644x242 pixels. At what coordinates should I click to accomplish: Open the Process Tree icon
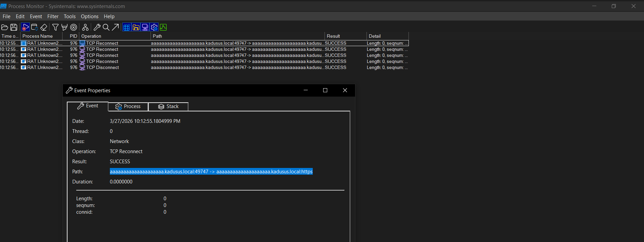(x=85, y=27)
